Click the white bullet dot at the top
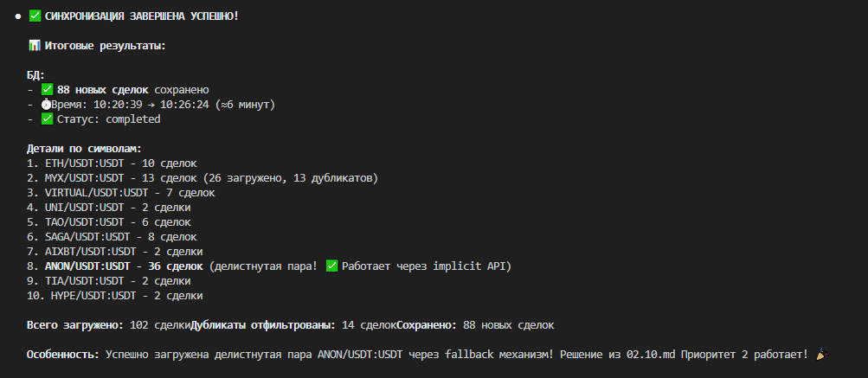 [x=18, y=16]
